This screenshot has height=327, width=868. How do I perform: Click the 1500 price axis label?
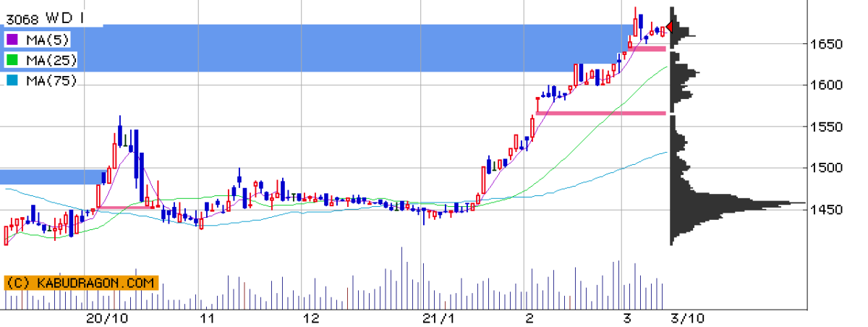coord(828,168)
